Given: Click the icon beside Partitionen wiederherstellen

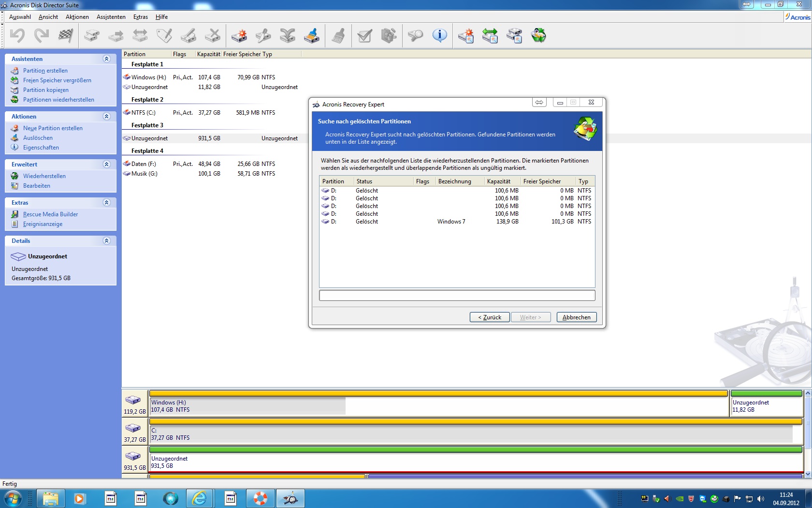Looking at the screenshot, I should coord(15,100).
